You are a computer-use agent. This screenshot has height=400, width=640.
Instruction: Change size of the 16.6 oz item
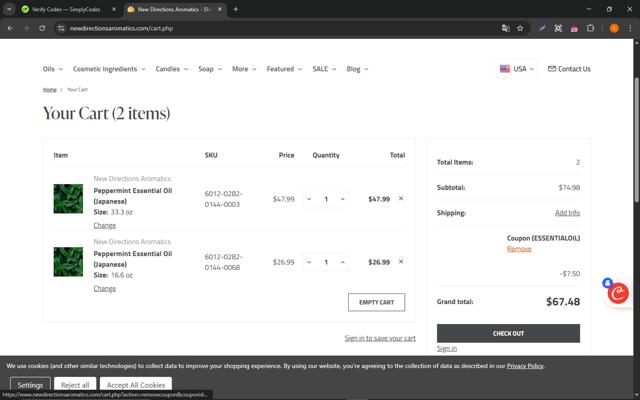click(104, 288)
